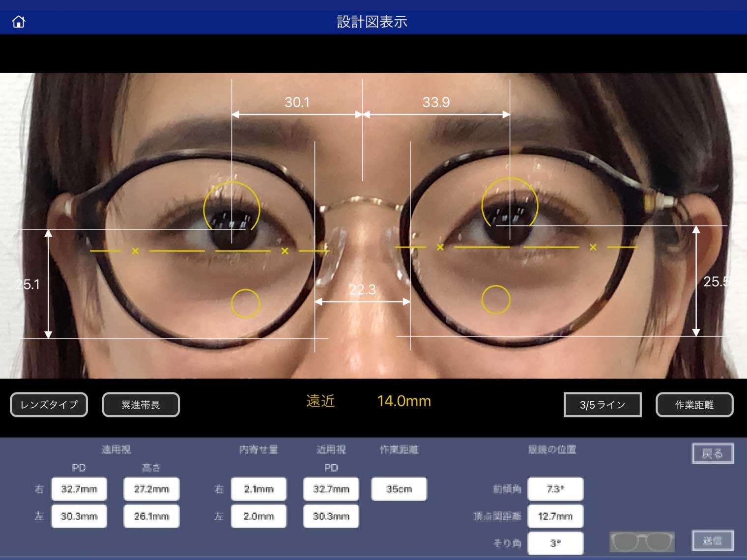Click the 25.1 lens height label

coord(28,284)
